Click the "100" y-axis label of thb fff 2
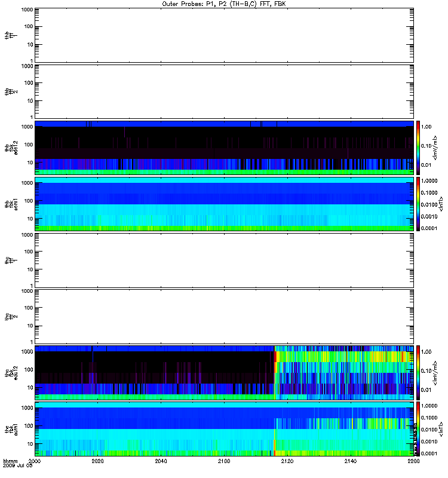The height and width of the screenshot is (478, 448). pos(29,83)
